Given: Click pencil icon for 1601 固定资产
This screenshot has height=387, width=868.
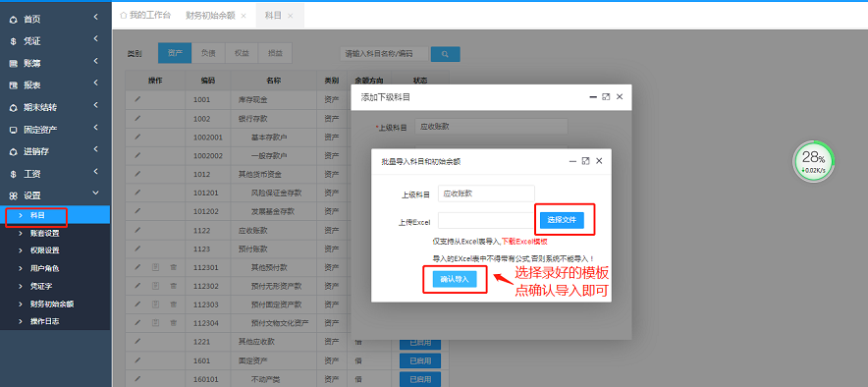Looking at the screenshot, I should [137, 360].
